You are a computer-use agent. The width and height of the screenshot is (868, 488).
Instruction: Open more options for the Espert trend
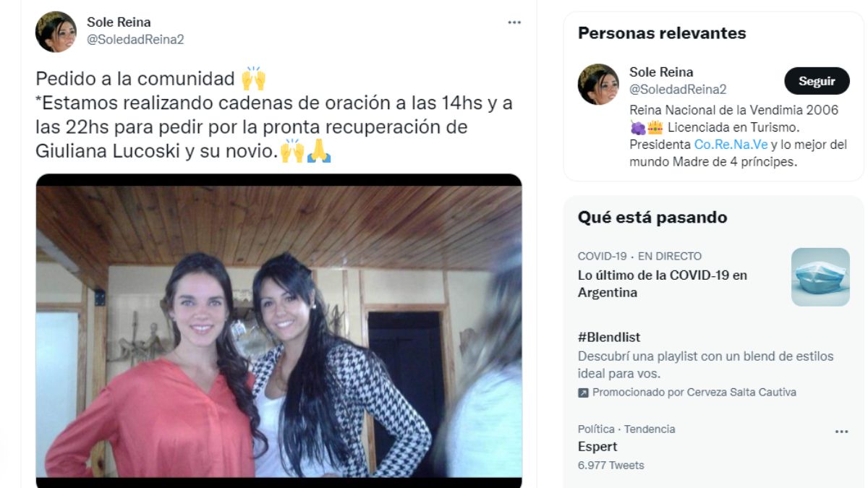tap(841, 432)
